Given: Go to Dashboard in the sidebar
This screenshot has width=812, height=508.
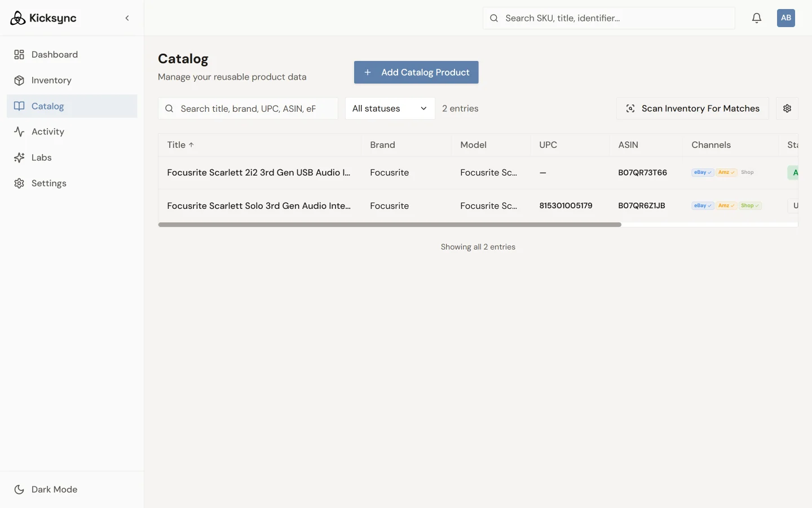Looking at the screenshot, I should (x=72, y=55).
